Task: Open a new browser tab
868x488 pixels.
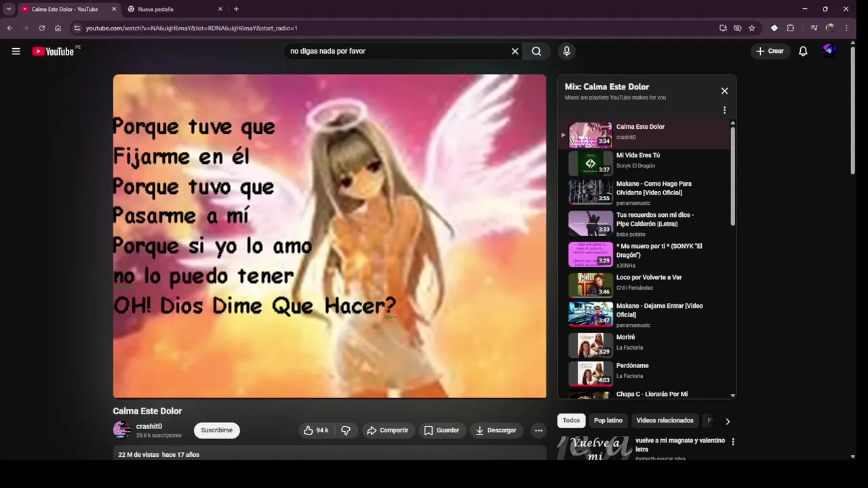Action: pyautogui.click(x=236, y=9)
